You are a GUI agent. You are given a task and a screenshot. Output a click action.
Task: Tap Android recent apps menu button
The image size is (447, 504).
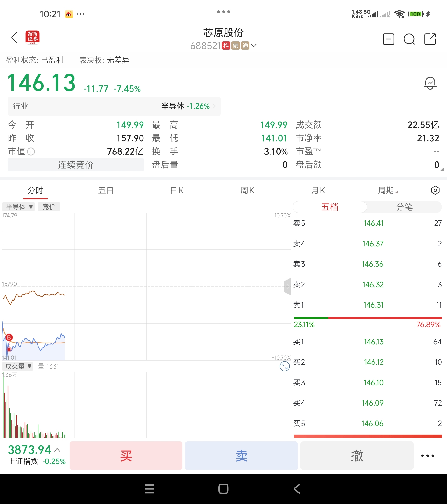coord(149,489)
